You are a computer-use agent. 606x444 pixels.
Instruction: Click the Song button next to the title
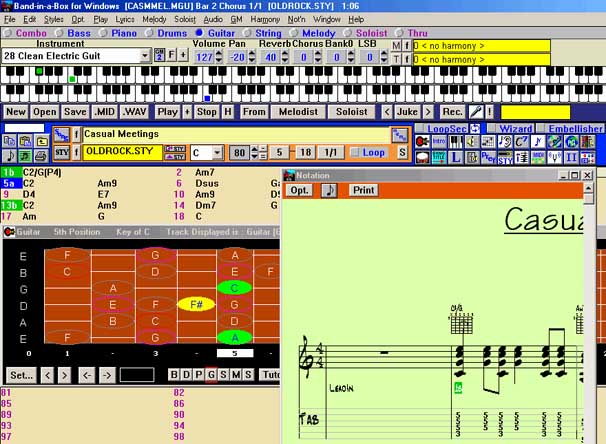(61, 135)
